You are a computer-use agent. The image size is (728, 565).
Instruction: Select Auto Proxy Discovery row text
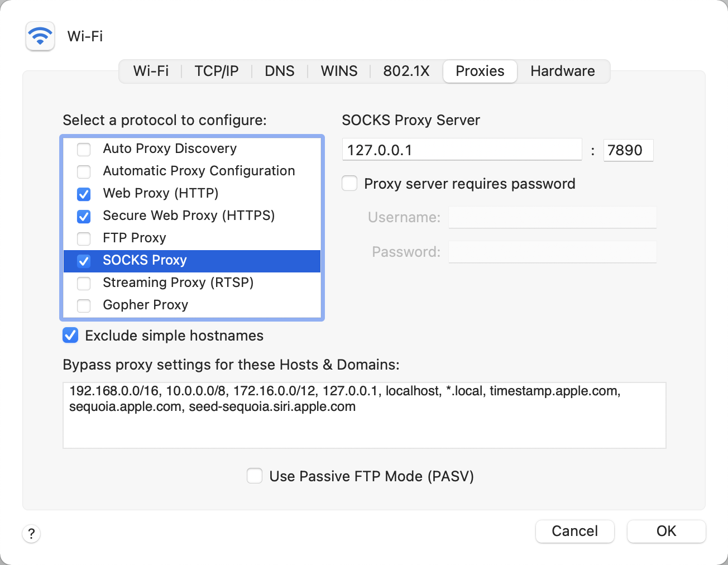pyautogui.click(x=170, y=149)
